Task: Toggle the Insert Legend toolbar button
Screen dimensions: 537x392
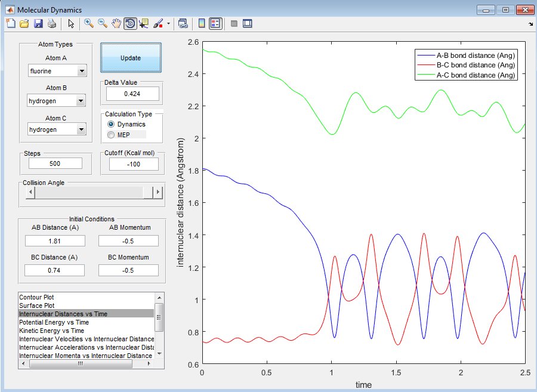Action: pyautogui.click(x=215, y=23)
